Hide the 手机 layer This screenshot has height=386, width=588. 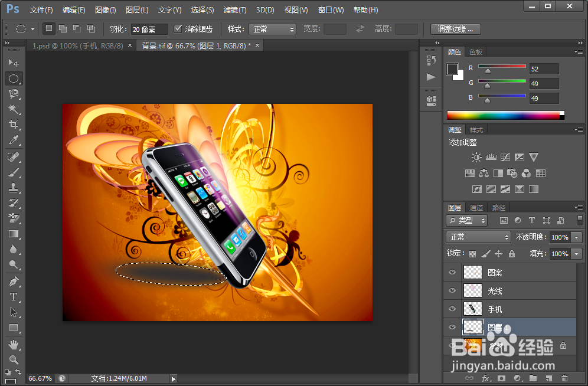pyautogui.click(x=452, y=309)
